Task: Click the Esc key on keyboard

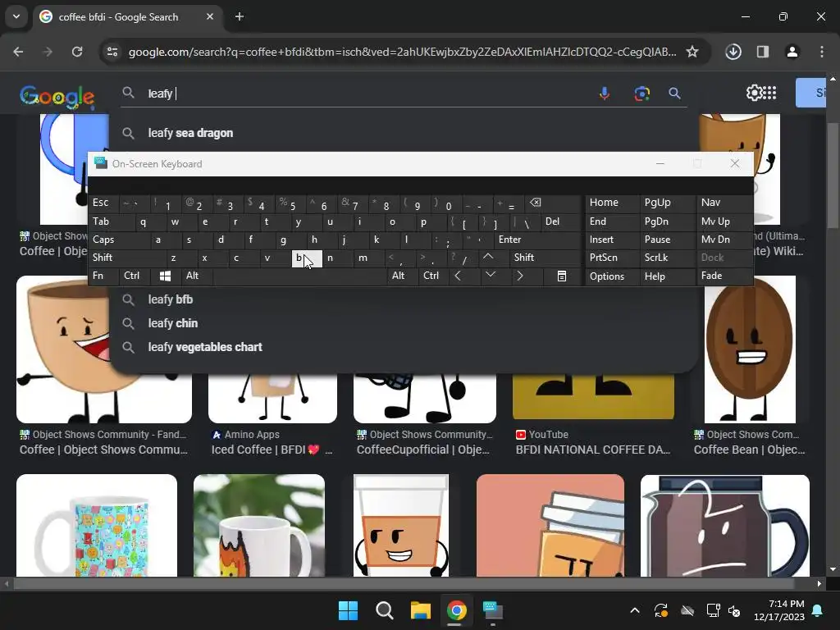Action: (x=103, y=203)
